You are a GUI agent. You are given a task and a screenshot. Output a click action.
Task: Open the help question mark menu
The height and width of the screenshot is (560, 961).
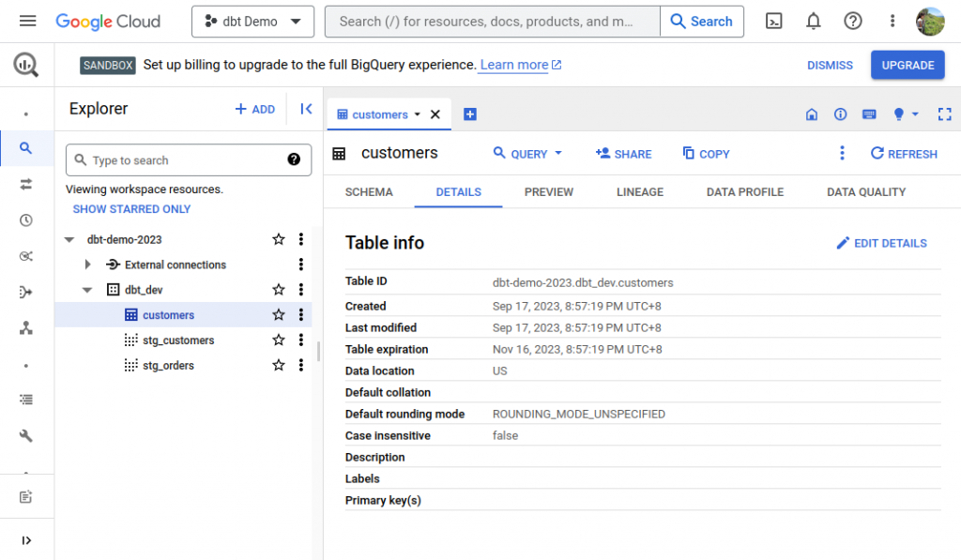point(852,22)
